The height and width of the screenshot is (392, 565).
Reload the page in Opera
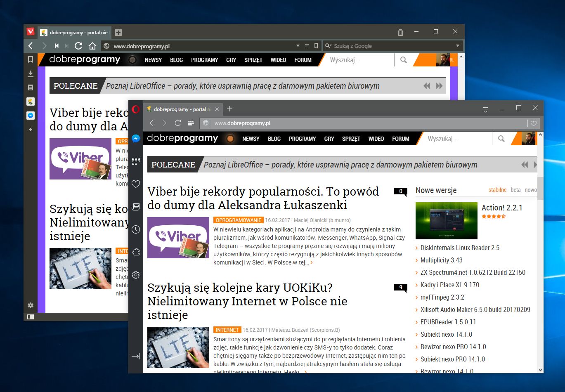click(178, 123)
